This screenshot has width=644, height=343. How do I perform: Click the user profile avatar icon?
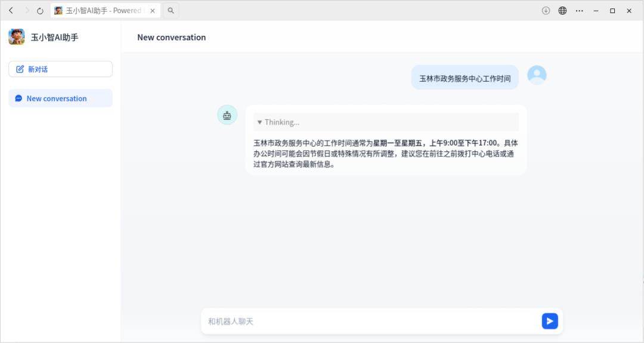click(x=537, y=75)
